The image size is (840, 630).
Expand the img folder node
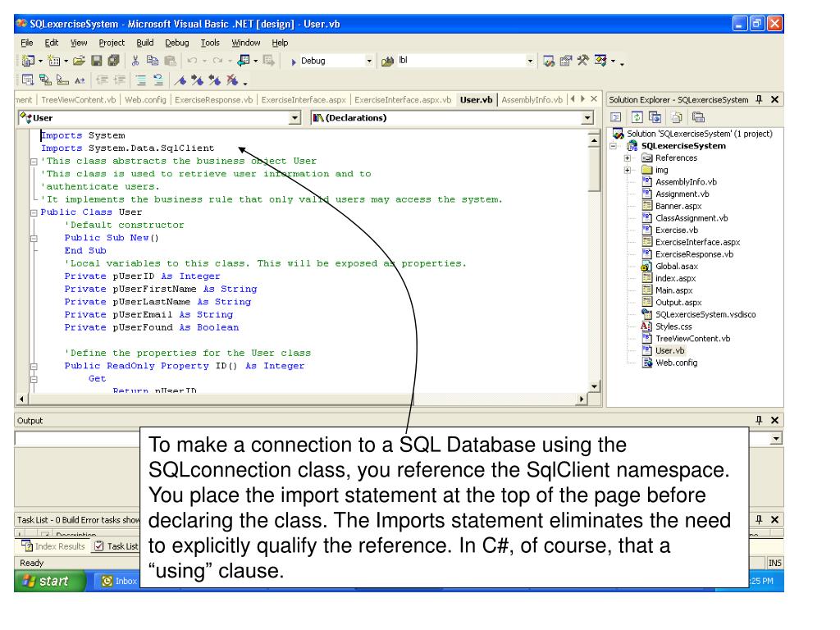[627, 171]
